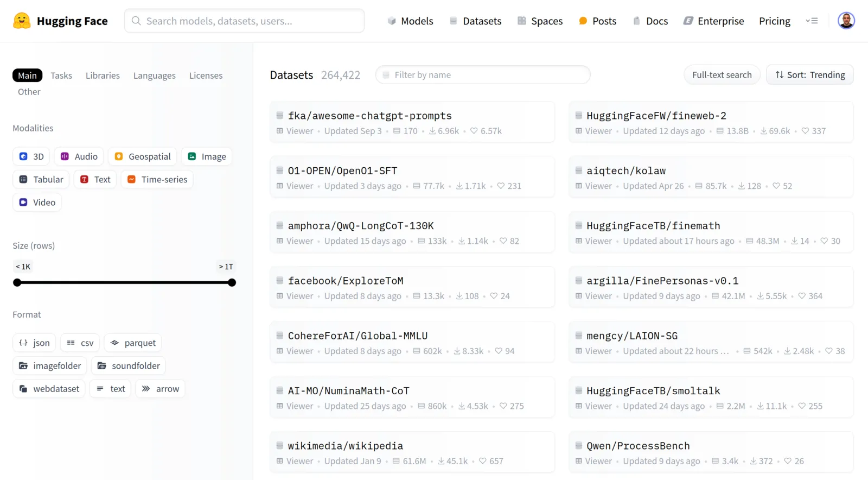Click the Enterprise icon in navbar
This screenshot has width=868, height=480.
click(x=688, y=21)
